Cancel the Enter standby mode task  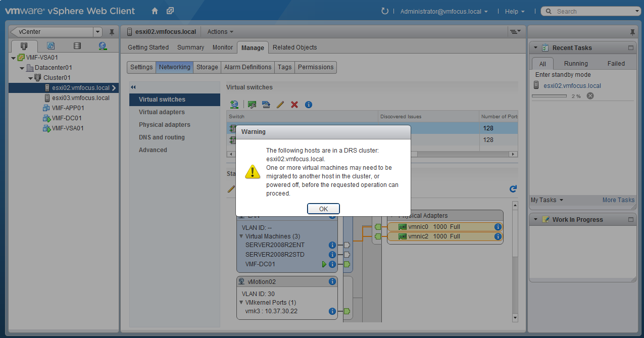pyautogui.click(x=590, y=96)
